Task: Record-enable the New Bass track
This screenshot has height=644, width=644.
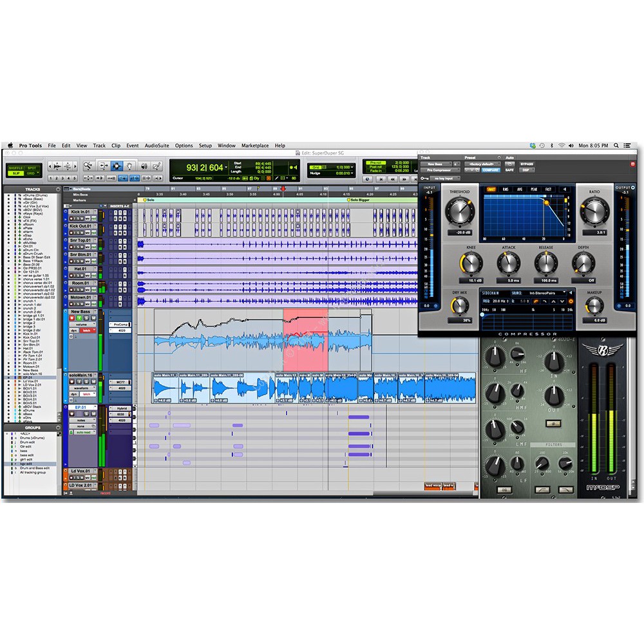Action: tap(72, 318)
